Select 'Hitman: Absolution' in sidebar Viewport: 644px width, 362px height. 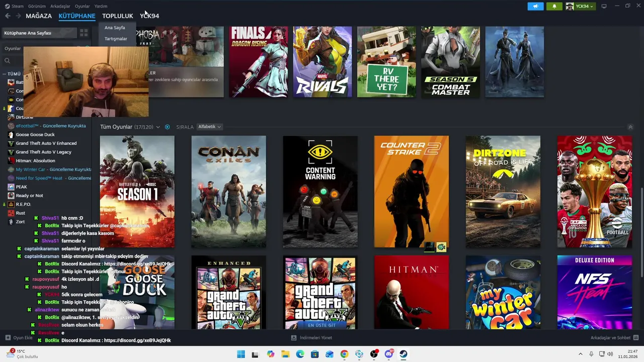pyautogui.click(x=35, y=161)
